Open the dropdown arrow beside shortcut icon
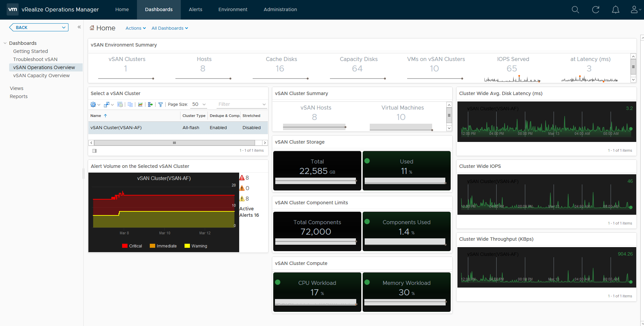 tap(112, 105)
